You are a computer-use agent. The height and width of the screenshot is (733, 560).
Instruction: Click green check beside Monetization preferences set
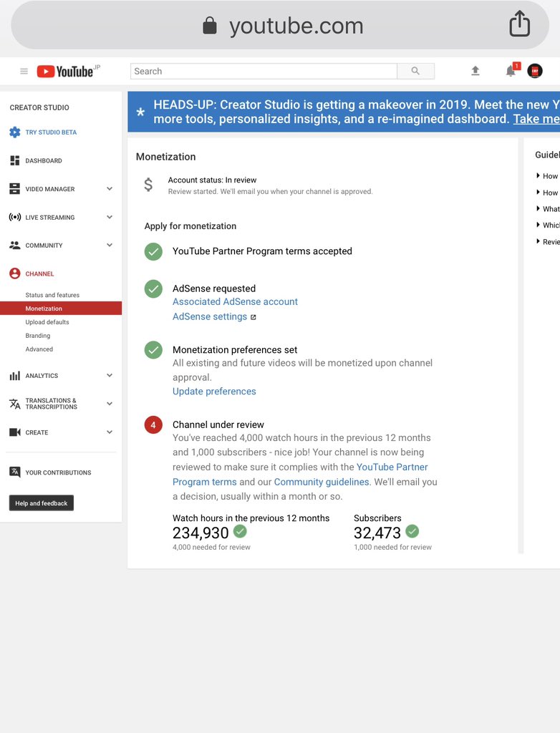click(153, 349)
